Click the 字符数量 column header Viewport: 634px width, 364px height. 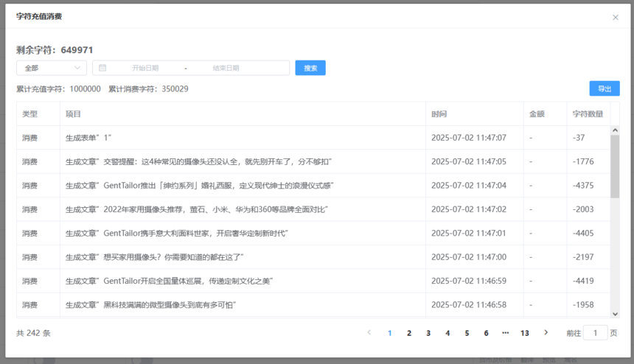tap(588, 114)
